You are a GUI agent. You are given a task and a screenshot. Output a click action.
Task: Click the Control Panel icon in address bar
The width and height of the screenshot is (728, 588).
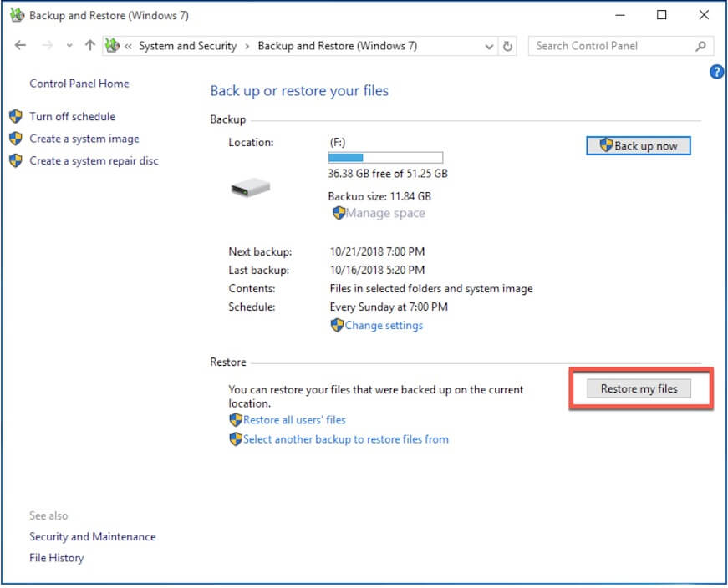tap(112, 45)
